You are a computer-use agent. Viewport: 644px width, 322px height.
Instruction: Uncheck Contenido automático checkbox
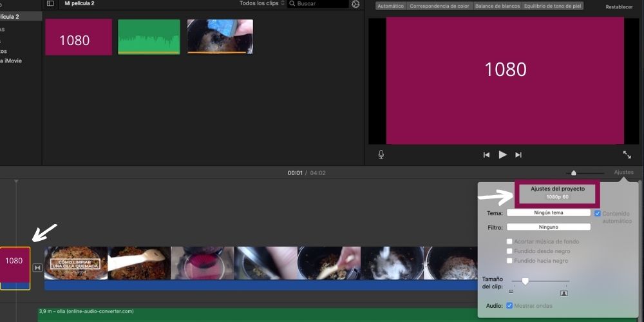(x=598, y=213)
